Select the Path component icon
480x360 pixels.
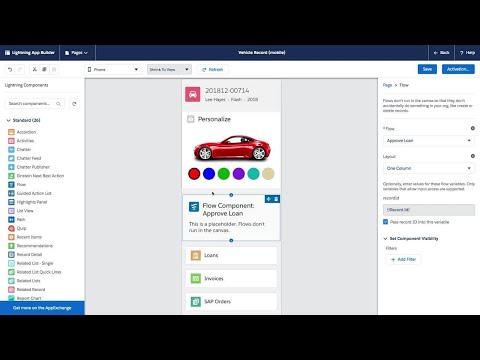pyautogui.click(x=11, y=219)
